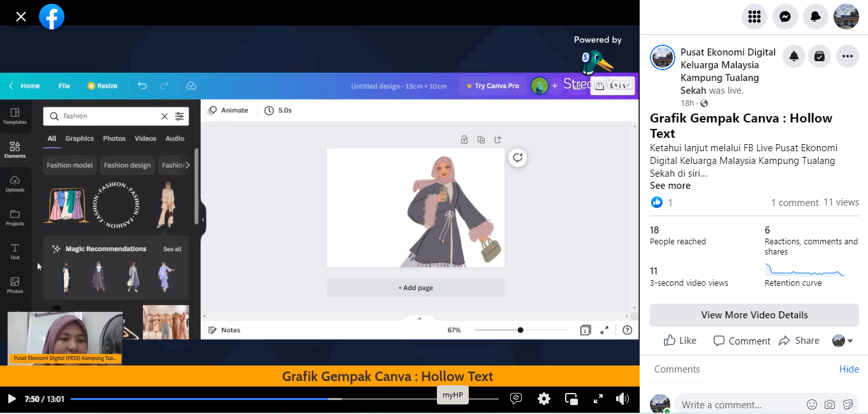Click the Facebook logo icon
This screenshot has height=414, width=868.
point(52,17)
